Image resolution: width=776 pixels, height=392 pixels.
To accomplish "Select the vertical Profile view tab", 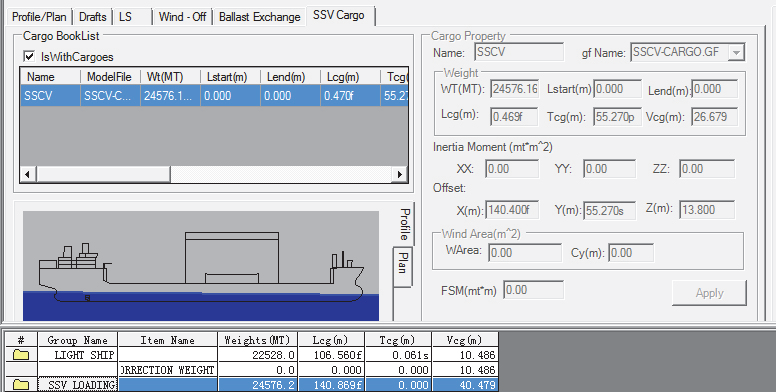I will point(404,224).
